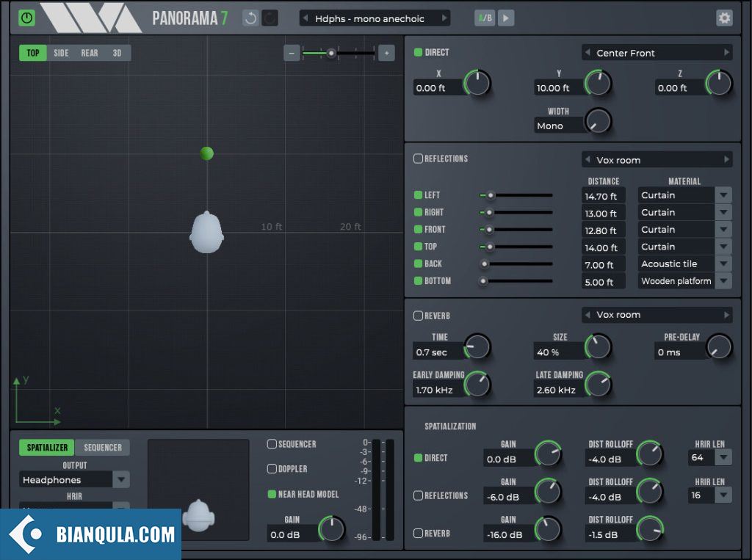Click the redo icon next to undo

pyautogui.click(x=270, y=18)
